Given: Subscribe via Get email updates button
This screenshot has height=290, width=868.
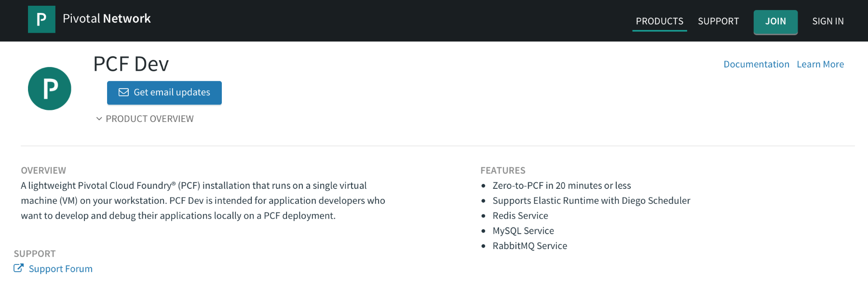Looking at the screenshot, I should (x=164, y=92).
